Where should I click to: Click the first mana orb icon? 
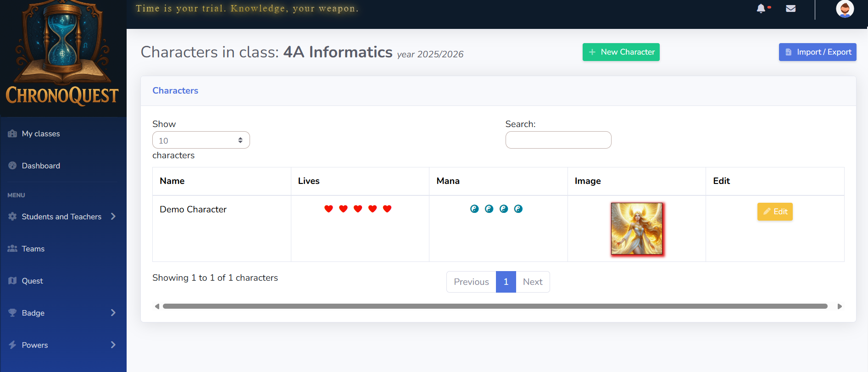(474, 209)
